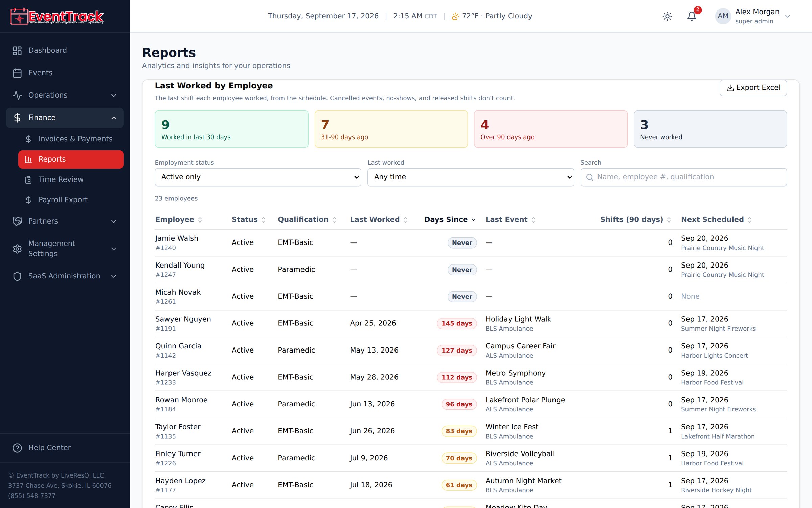
Task: Sort by Last Event column arrows
Action: tap(533, 220)
